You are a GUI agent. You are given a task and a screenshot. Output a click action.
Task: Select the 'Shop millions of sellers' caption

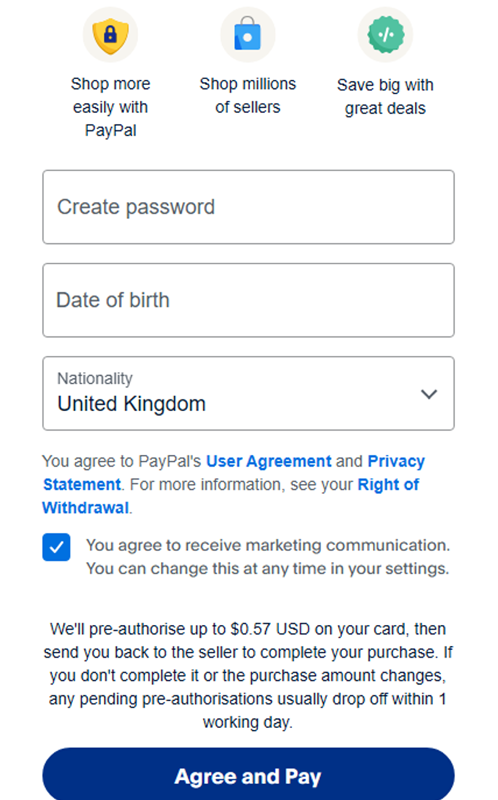click(248, 95)
